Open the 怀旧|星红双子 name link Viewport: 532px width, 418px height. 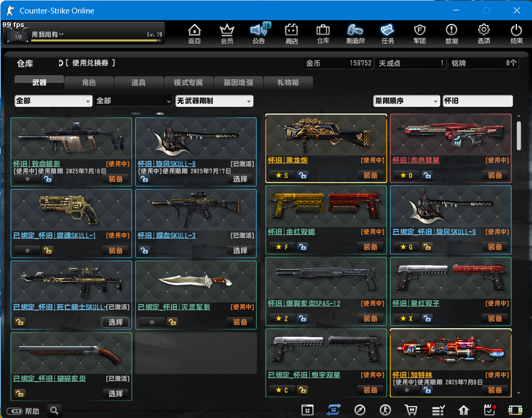click(x=416, y=303)
